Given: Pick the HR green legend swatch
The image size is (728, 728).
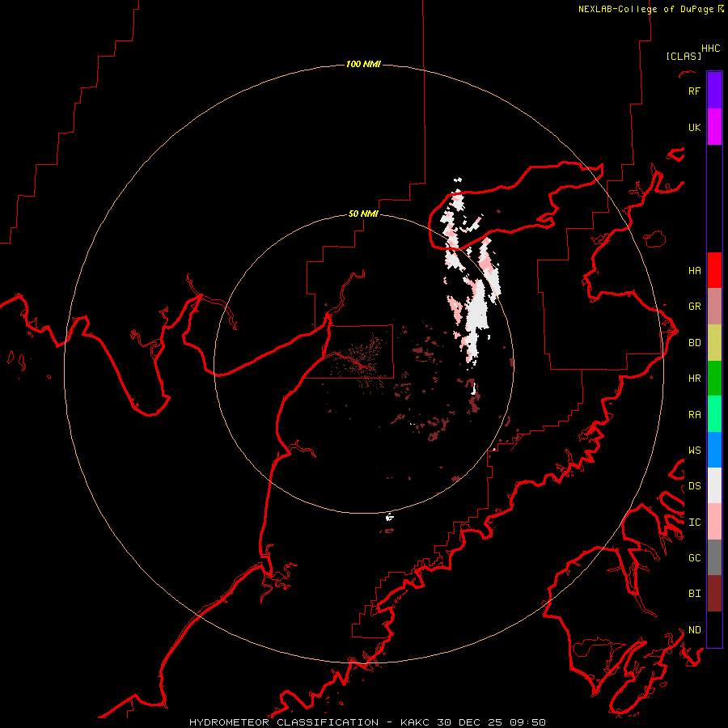Looking at the screenshot, I should (714, 378).
